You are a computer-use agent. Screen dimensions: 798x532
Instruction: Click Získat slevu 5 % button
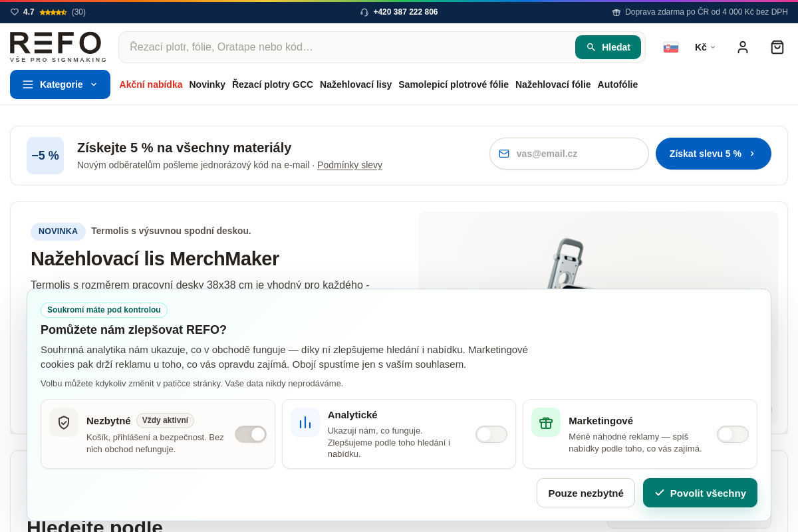coord(714,154)
